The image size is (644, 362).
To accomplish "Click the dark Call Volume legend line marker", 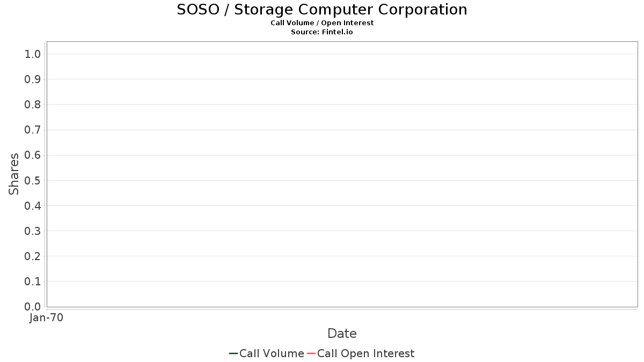I will click(x=233, y=353).
